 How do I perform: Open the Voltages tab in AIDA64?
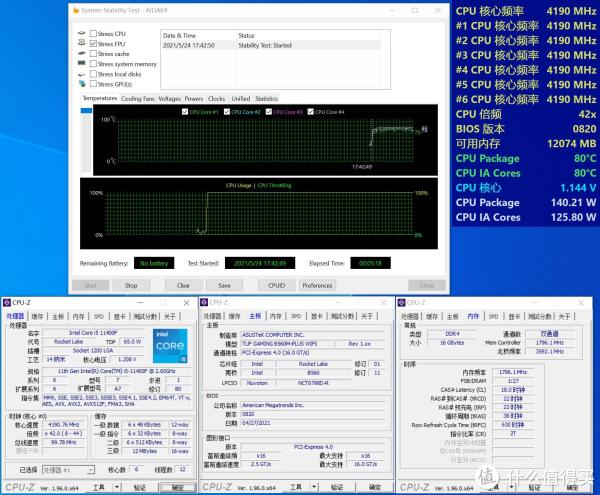point(170,99)
